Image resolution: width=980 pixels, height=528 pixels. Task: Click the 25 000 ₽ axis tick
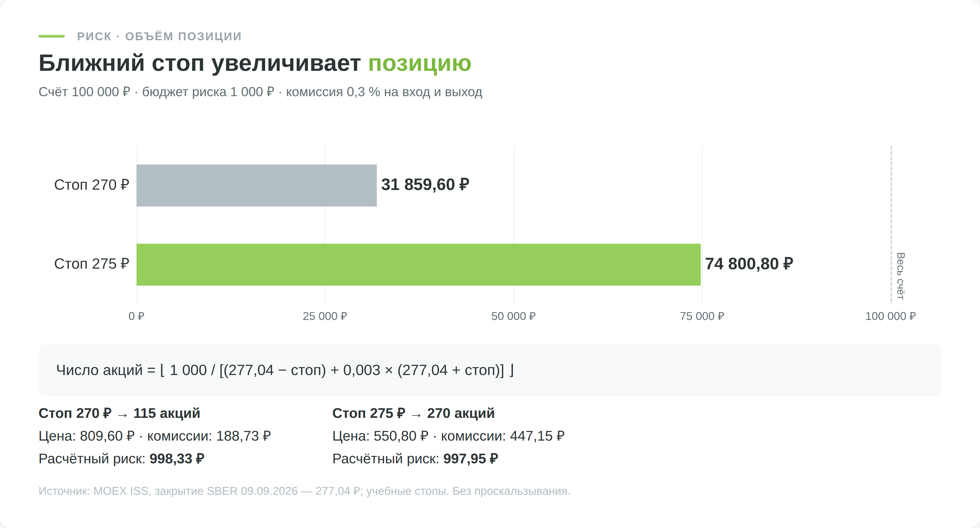[325, 316]
